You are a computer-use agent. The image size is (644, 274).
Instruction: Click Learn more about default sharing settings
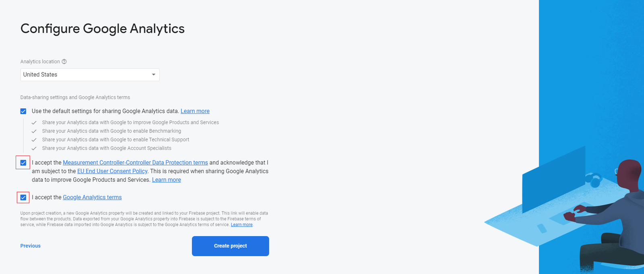(195, 111)
